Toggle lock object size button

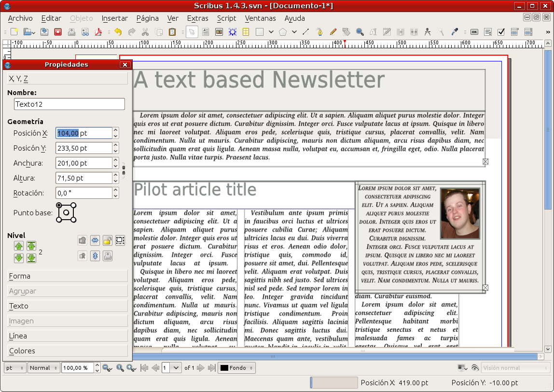tap(120, 240)
